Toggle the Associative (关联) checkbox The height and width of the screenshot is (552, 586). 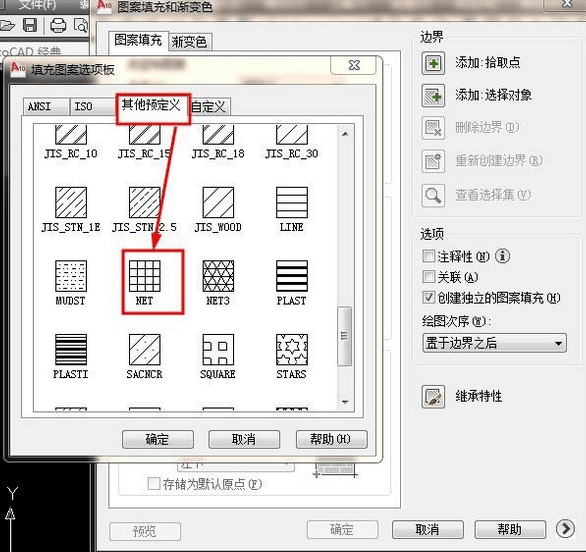pyautogui.click(x=428, y=277)
